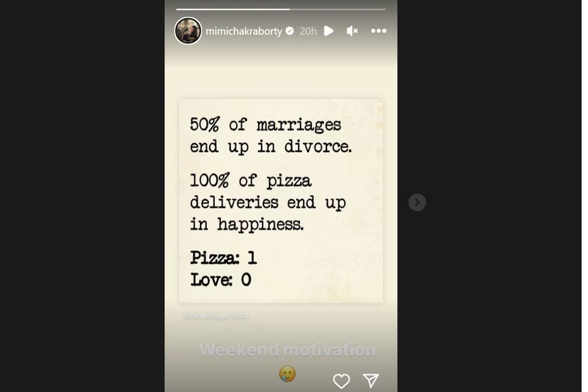Go to the next story arrow
The height and width of the screenshot is (392, 588).
[417, 203]
